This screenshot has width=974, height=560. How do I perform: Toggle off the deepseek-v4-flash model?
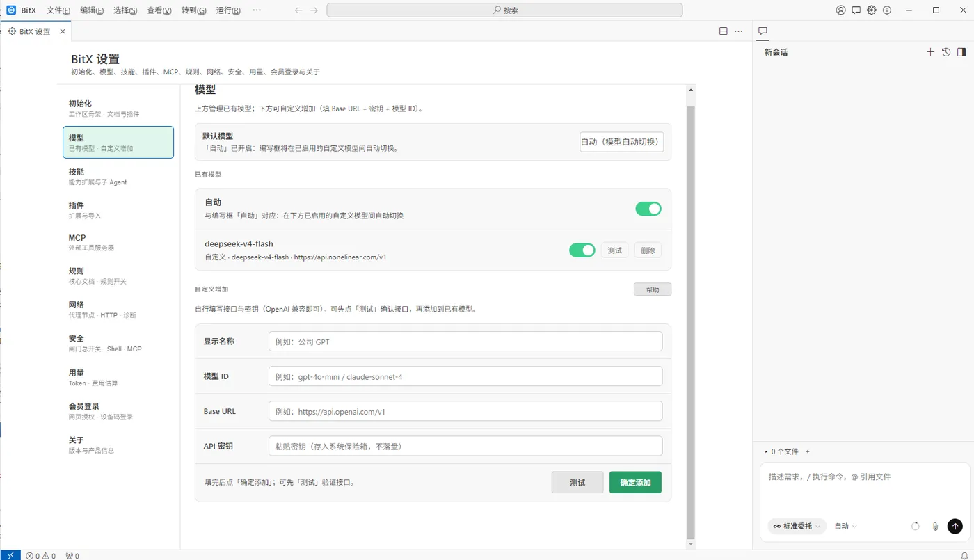pos(582,250)
